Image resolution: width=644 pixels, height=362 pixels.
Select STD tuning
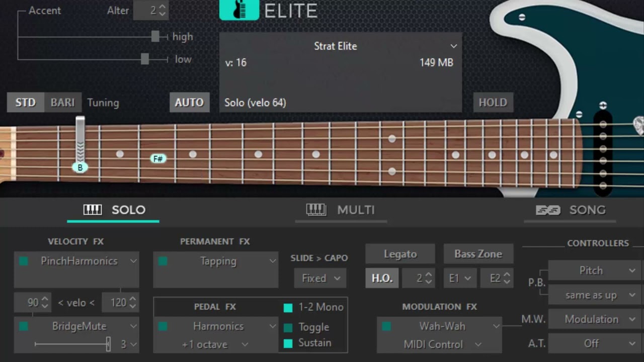(x=26, y=103)
